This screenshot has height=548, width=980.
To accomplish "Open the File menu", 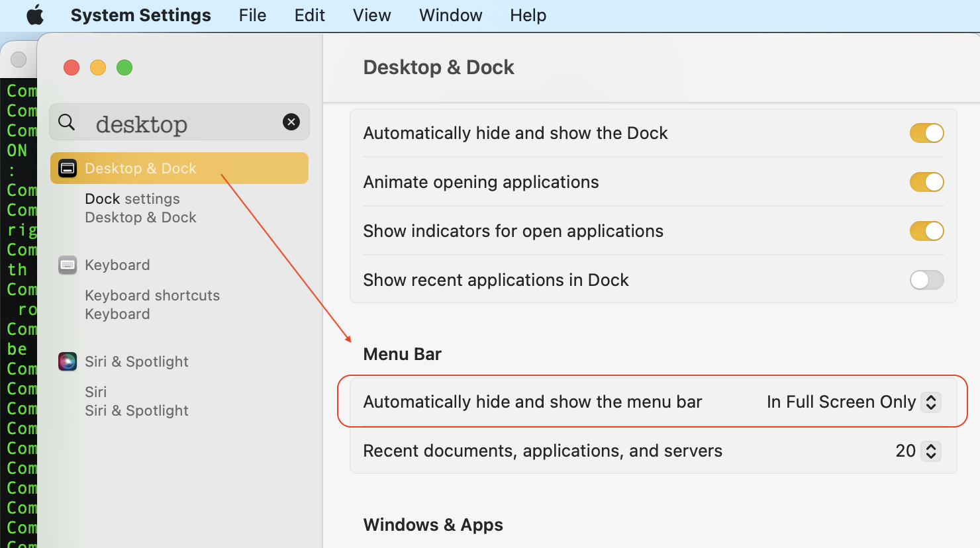I will (252, 15).
